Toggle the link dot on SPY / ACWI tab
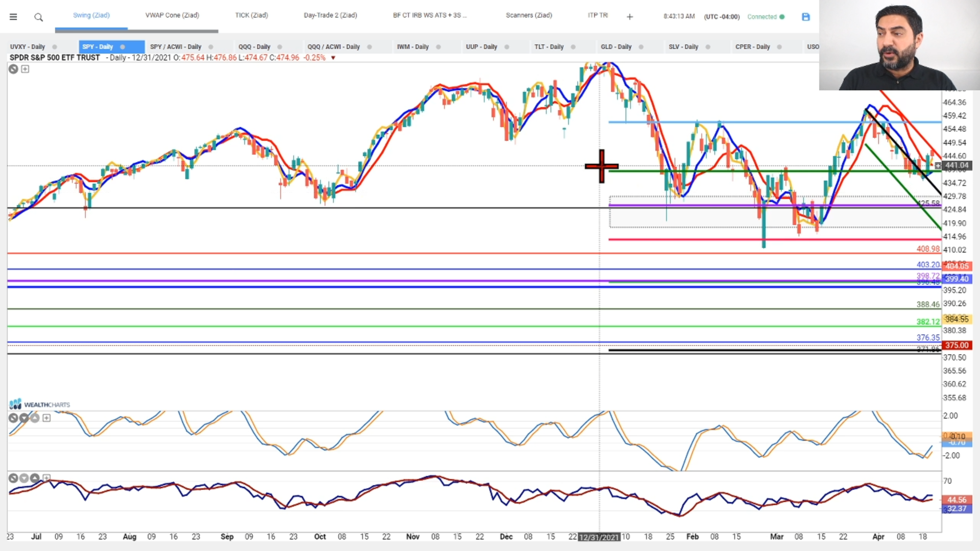 tap(211, 47)
